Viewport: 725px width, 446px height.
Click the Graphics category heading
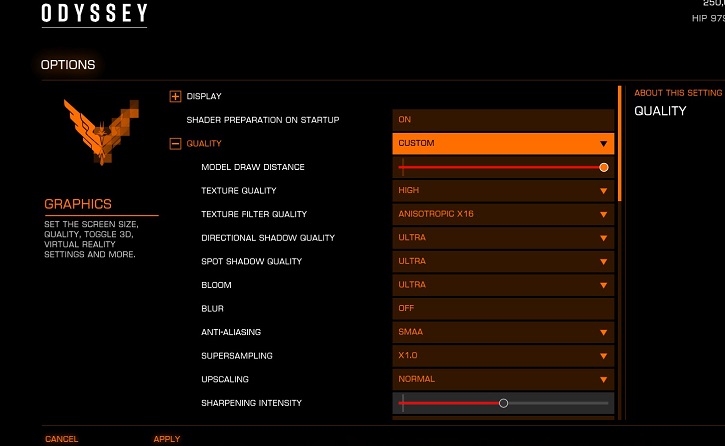[78, 204]
